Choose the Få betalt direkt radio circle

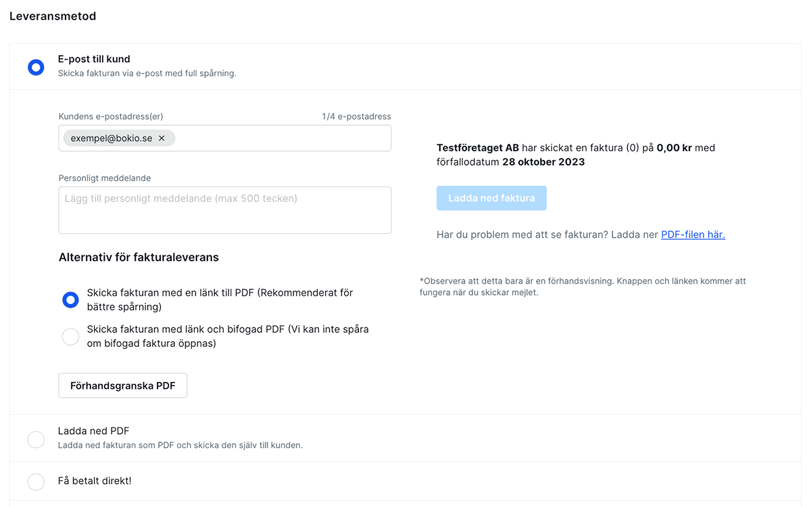36,482
